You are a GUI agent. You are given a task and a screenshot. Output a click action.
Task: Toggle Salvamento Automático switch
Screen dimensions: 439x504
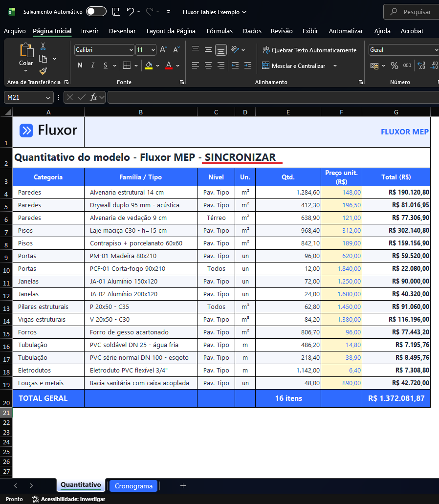(x=96, y=12)
